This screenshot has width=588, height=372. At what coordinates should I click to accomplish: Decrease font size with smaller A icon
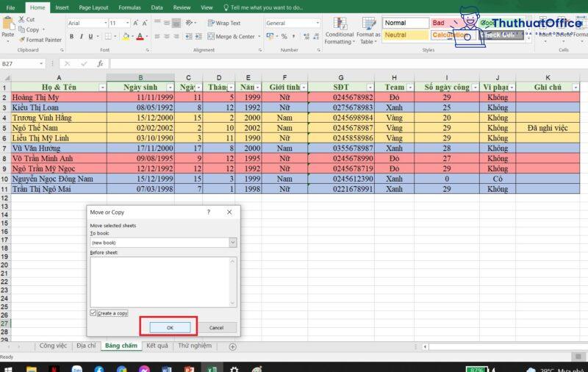coord(145,23)
